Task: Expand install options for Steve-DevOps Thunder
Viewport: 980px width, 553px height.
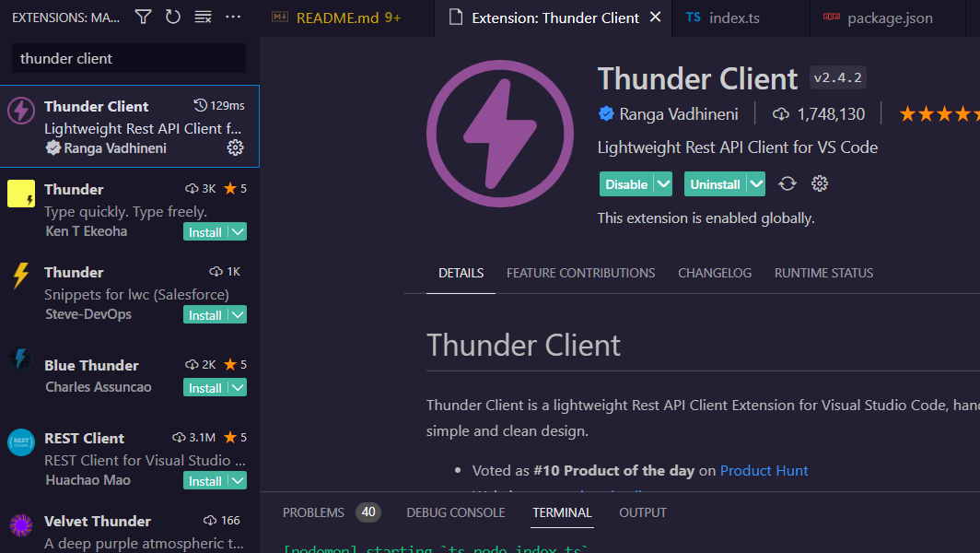Action: [238, 314]
